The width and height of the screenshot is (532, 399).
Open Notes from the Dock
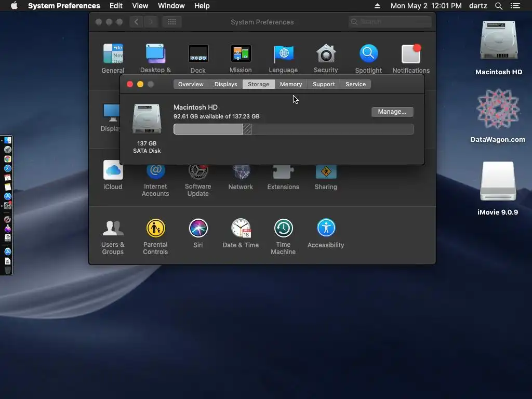[x=7, y=187]
